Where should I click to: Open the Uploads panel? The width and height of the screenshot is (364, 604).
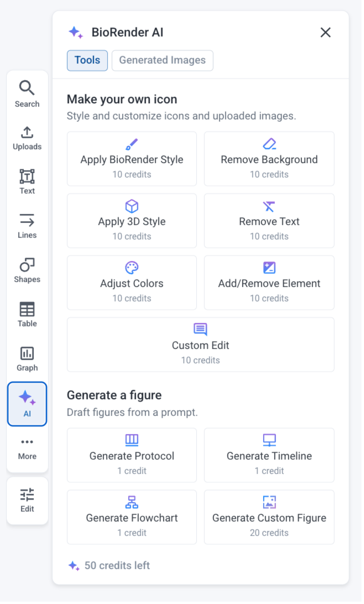coord(27,138)
